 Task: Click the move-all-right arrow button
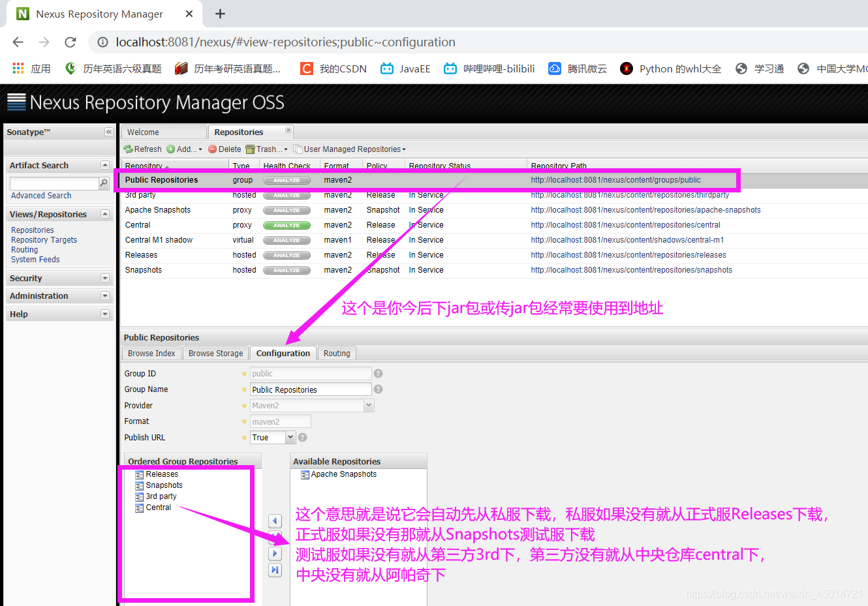(275, 570)
